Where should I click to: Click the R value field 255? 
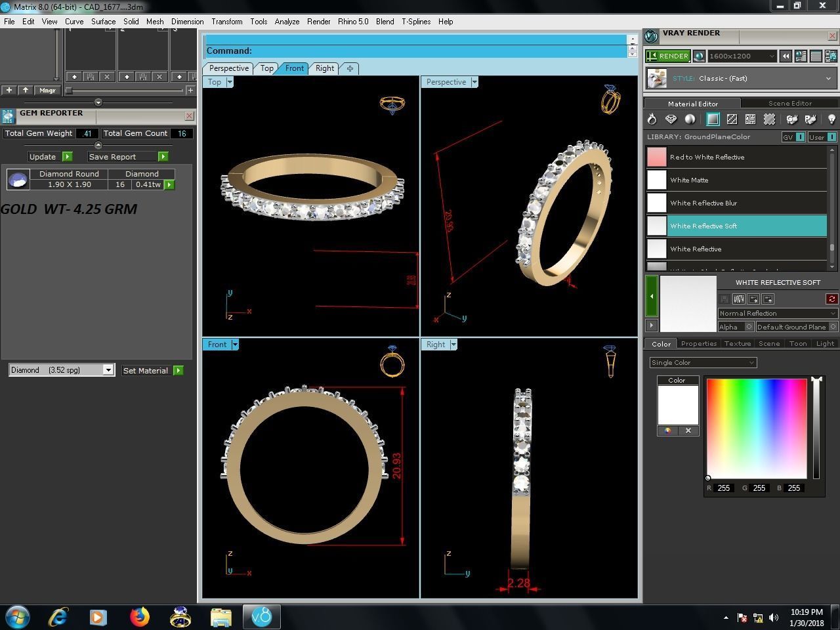724,488
